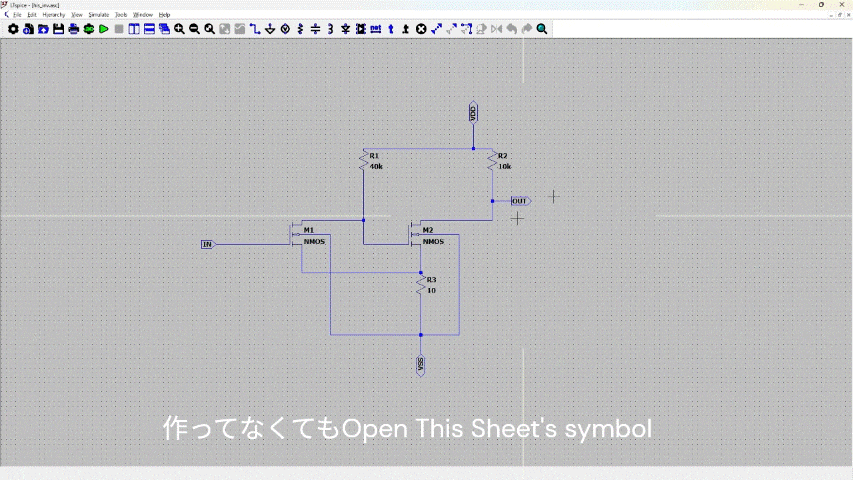Save the schematic with the floppy icon
Screen dimensions: 853x480
(x=58, y=29)
